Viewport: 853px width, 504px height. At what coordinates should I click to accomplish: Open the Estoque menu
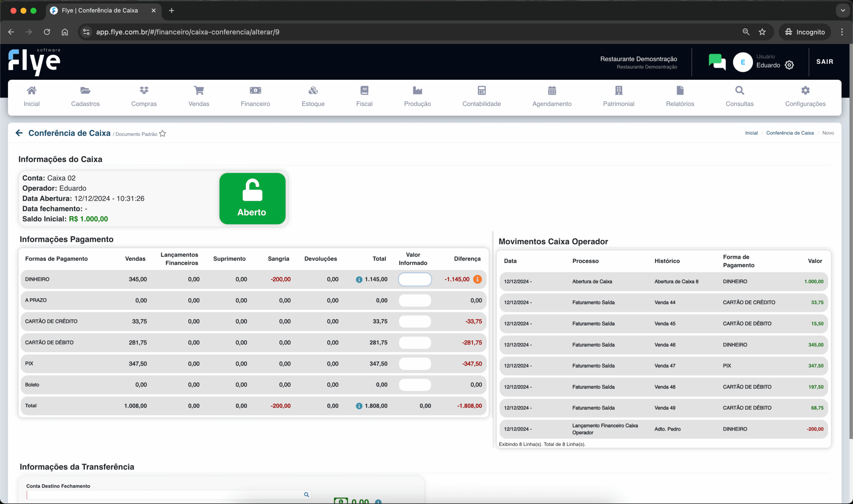(313, 97)
